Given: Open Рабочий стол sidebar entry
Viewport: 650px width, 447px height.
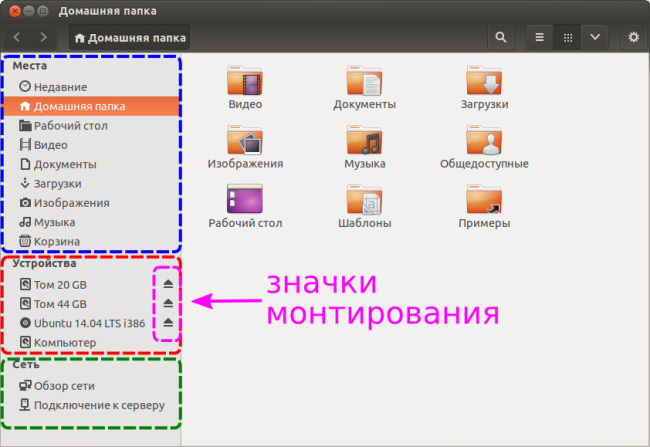Looking at the screenshot, I should coord(91,126).
